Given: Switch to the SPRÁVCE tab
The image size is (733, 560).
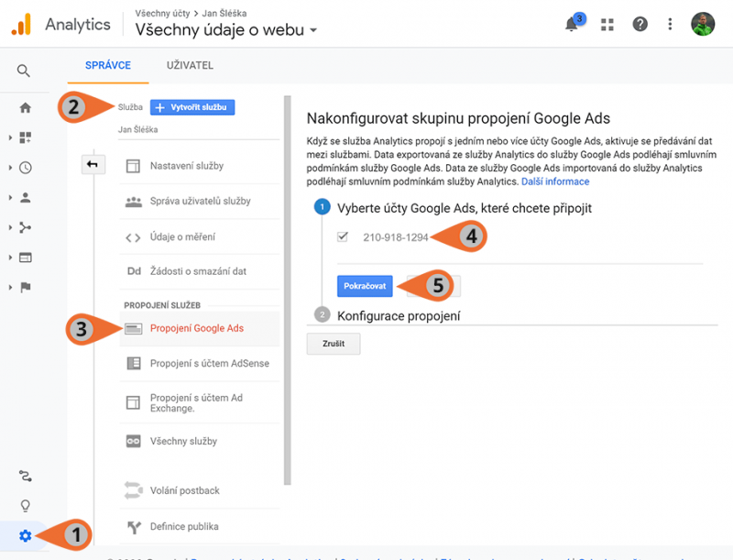Looking at the screenshot, I should [x=108, y=65].
